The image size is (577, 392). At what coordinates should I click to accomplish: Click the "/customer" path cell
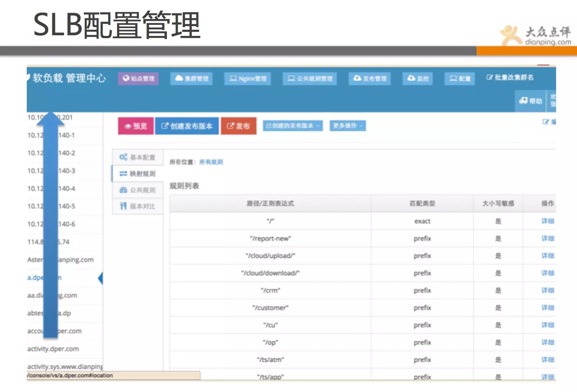click(x=270, y=308)
